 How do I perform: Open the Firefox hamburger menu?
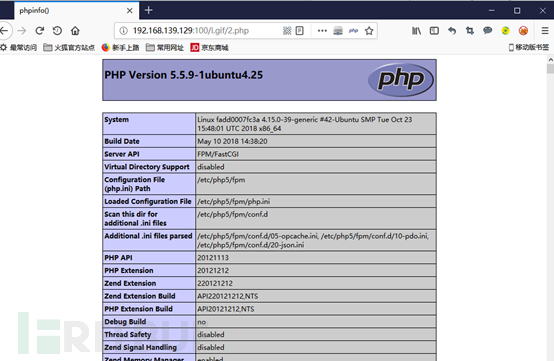(x=545, y=31)
